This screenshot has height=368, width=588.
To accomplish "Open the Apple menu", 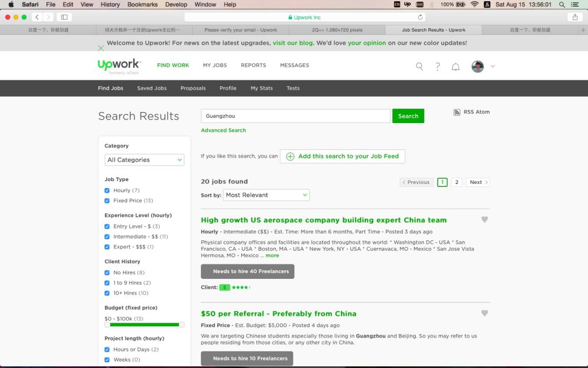I will click(x=11, y=5).
